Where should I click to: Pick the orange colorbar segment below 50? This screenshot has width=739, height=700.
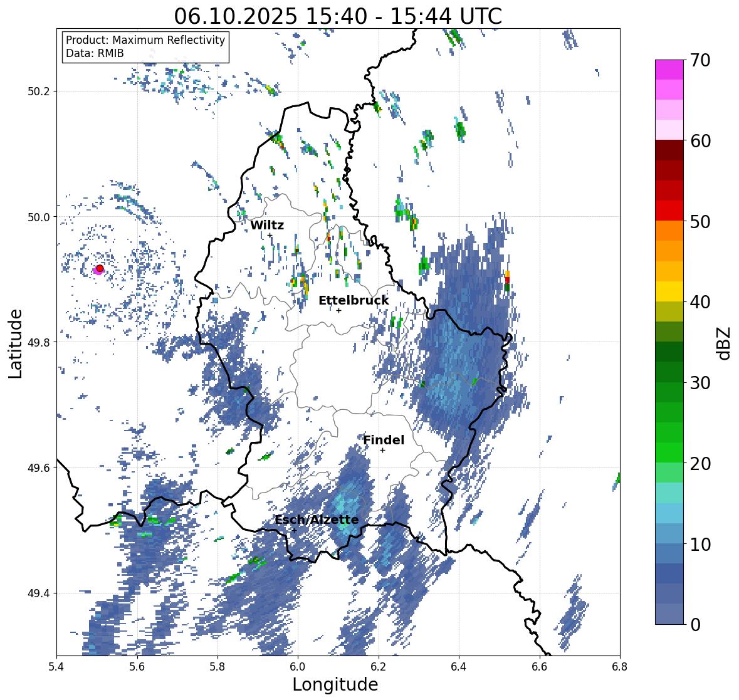669,231
